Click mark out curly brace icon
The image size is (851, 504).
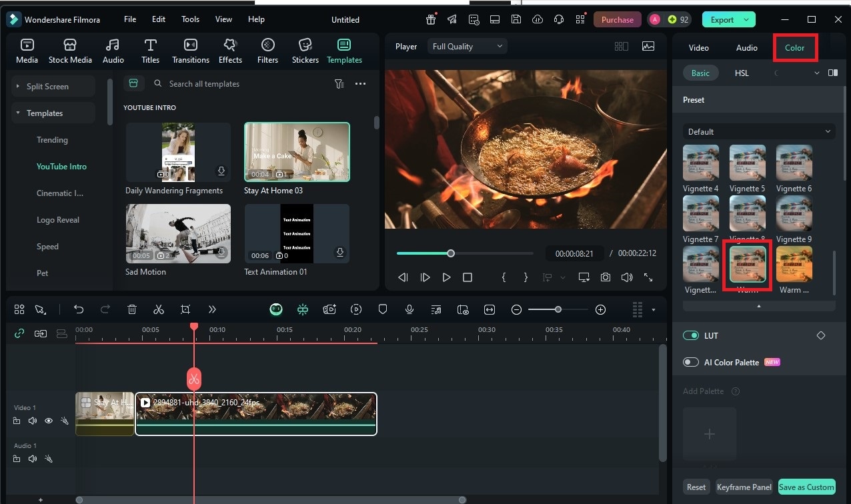click(526, 277)
